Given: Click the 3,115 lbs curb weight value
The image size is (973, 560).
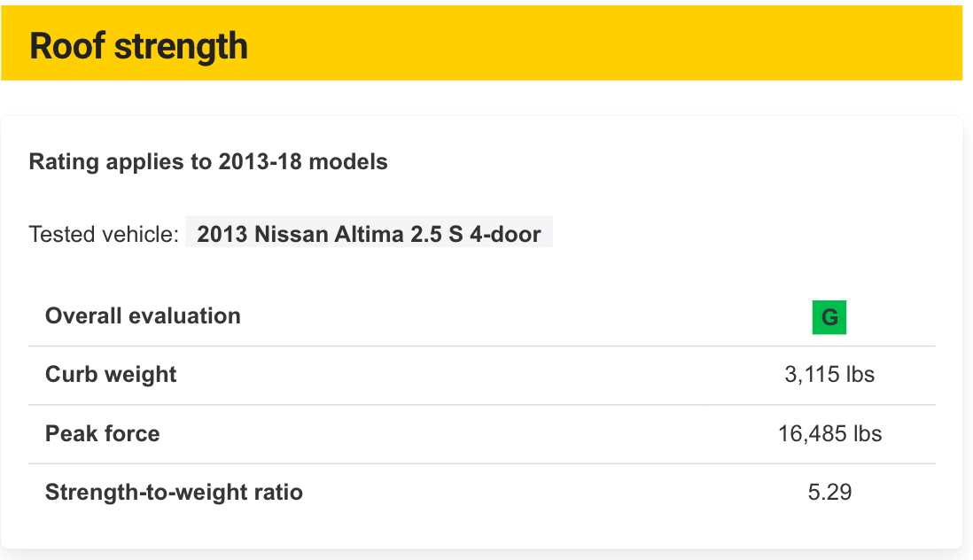Looking at the screenshot, I should pyautogui.click(x=829, y=375).
